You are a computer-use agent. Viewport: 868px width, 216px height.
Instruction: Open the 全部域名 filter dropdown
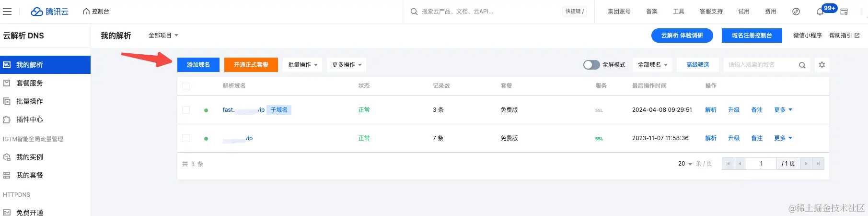tap(652, 65)
